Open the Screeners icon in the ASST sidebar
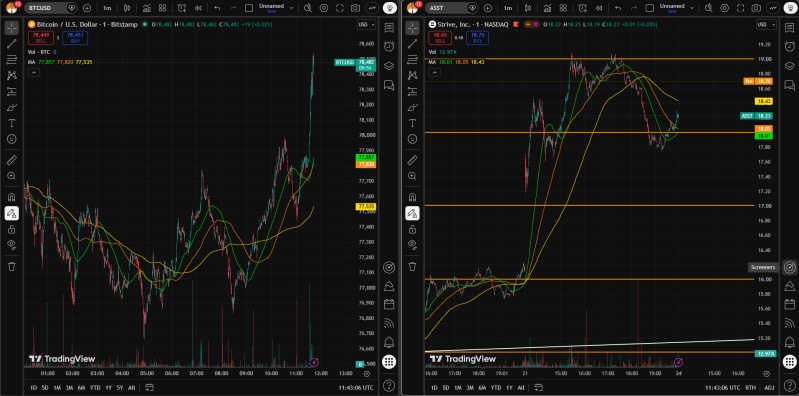Screen dimensions: 799x396 pos(789,267)
